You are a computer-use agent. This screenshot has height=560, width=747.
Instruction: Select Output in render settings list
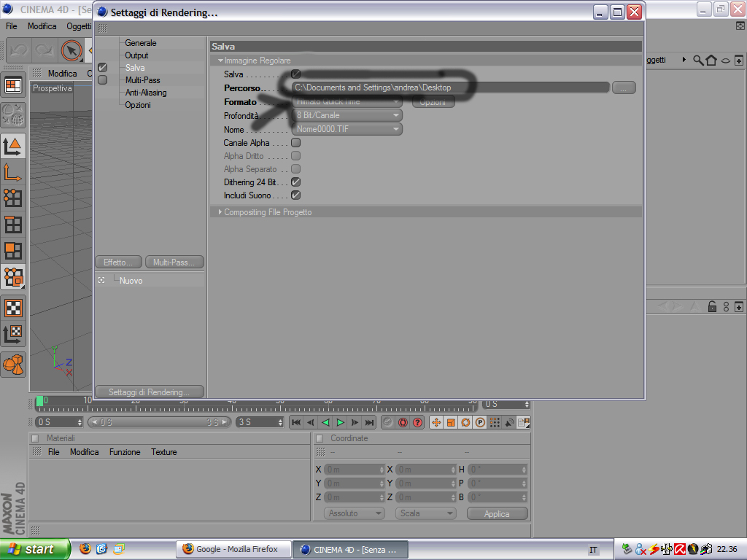point(136,55)
